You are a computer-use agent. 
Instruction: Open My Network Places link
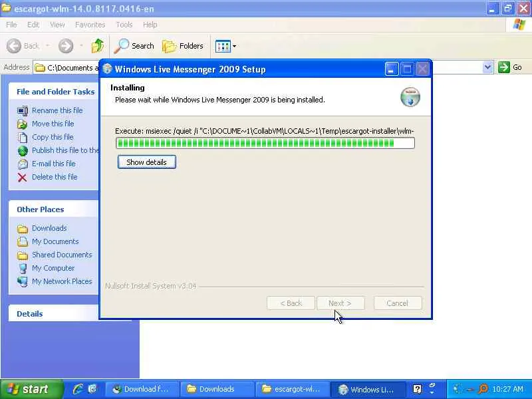tap(62, 281)
